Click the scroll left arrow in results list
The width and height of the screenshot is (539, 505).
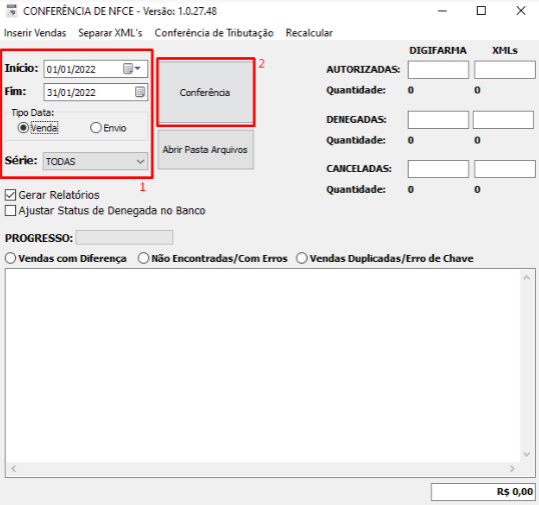tap(13, 469)
